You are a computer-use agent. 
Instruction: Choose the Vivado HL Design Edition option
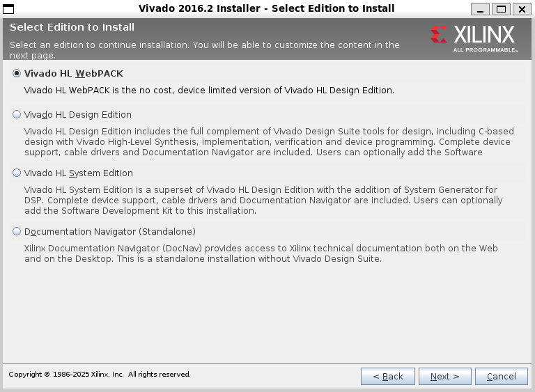click(x=17, y=115)
